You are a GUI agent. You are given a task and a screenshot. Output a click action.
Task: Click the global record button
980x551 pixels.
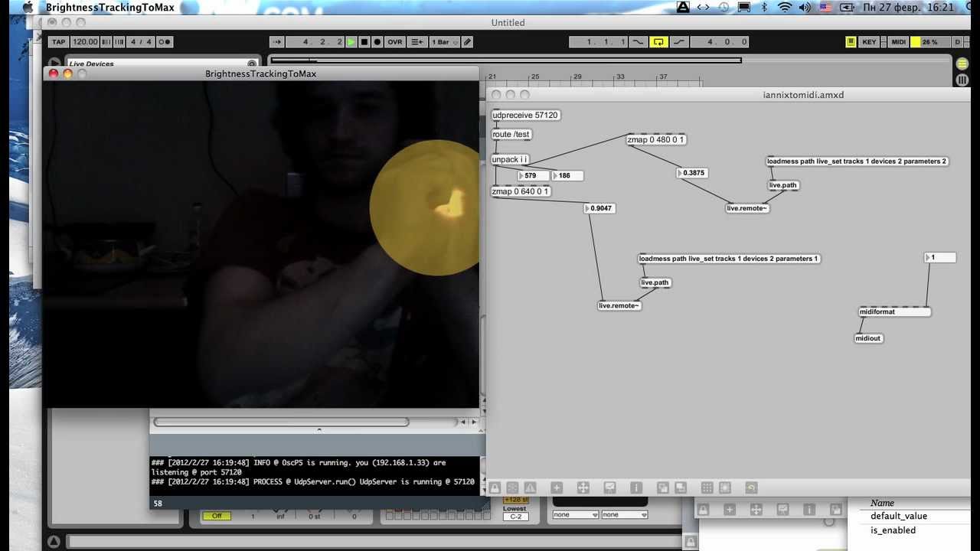(x=377, y=42)
